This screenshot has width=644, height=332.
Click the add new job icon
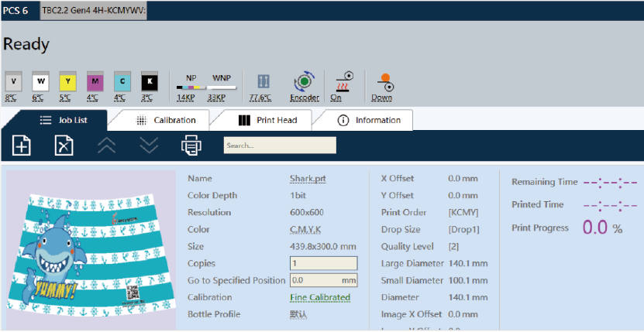[x=22, y=145]
